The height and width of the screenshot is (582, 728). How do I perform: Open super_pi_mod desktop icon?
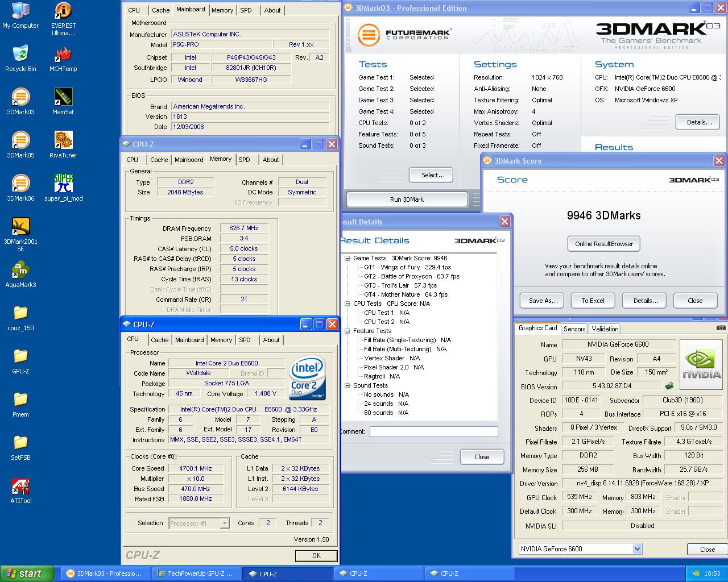63,188
